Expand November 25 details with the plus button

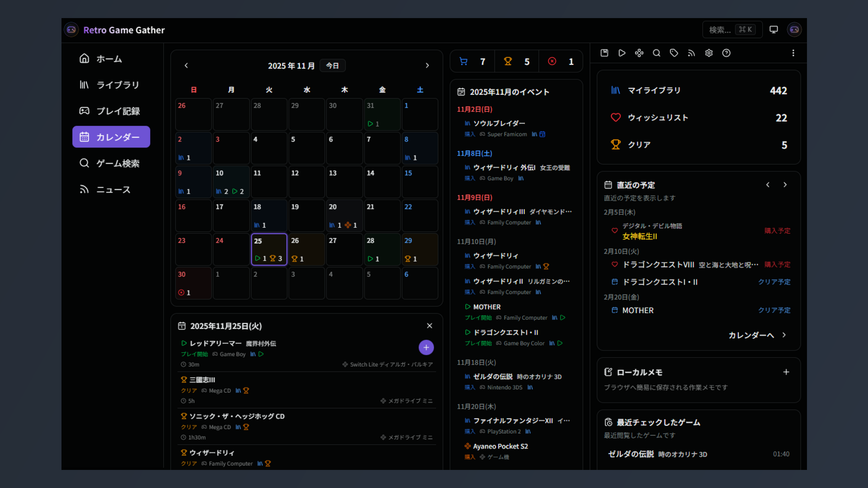point(426,347)
